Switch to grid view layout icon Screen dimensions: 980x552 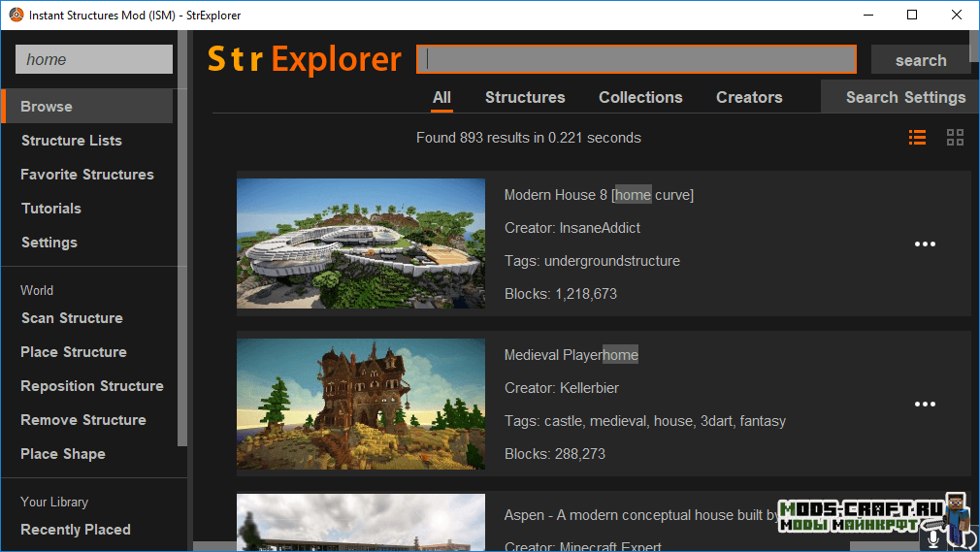pyautogui.click(x=955, y=138)
